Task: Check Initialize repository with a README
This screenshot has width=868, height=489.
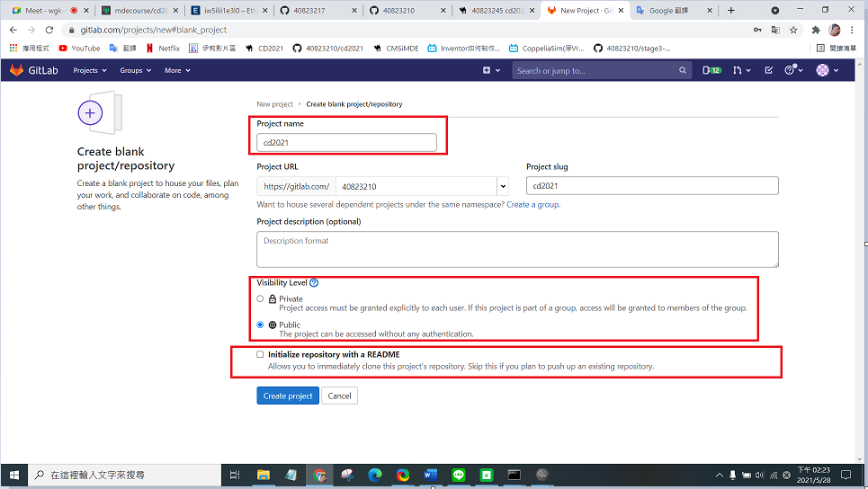Action: 261,354
